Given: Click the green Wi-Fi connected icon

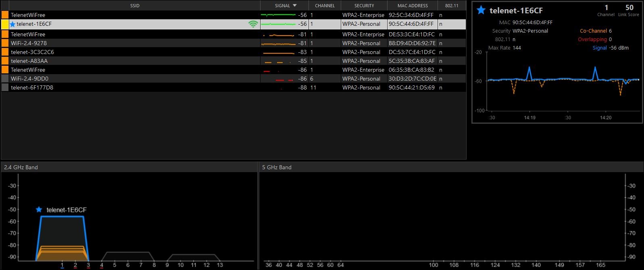Looking at the screenshot, I should click(x=253, y=24).
